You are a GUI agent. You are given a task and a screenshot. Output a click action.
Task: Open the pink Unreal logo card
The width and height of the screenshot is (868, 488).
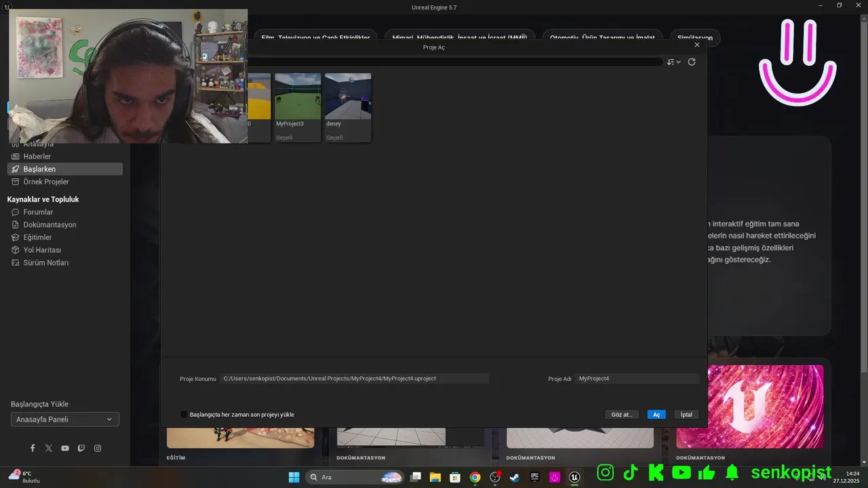click(x=749, y=407)
